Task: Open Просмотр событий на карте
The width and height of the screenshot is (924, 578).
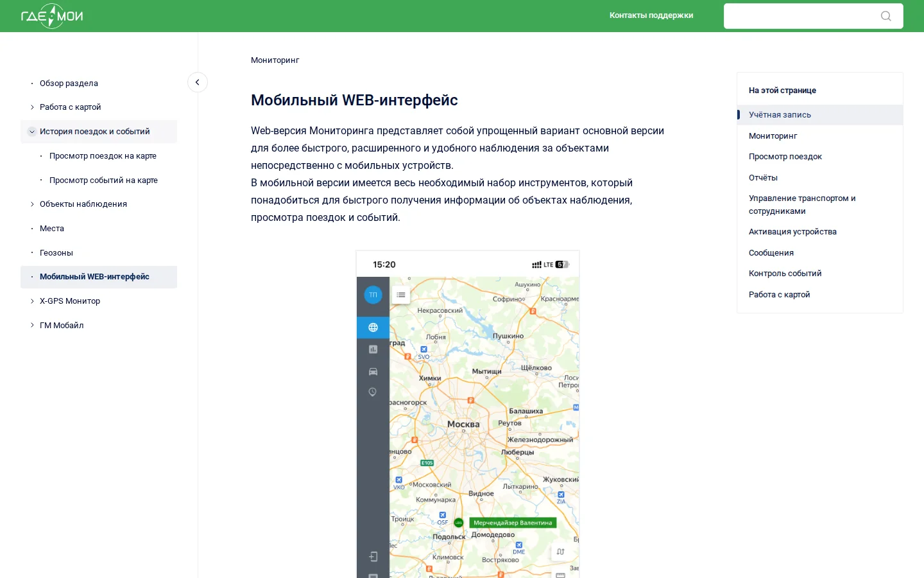Action: tap(103, 180)
